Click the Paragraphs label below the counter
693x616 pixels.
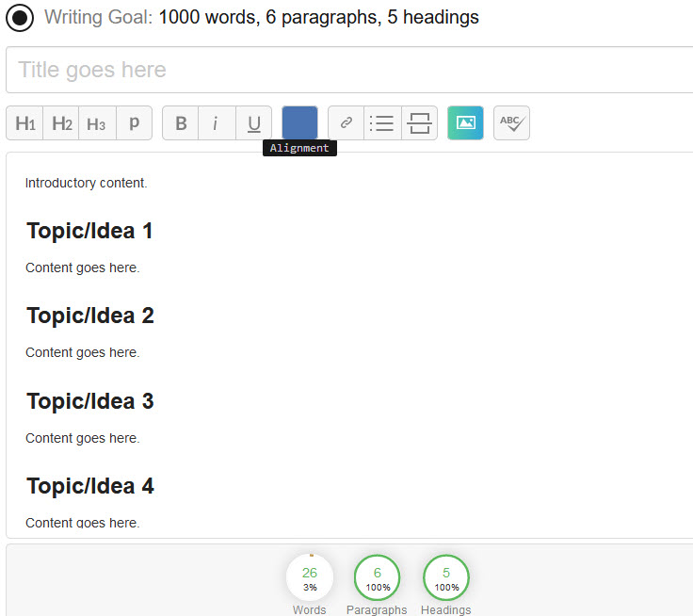[x=377, y=609]
